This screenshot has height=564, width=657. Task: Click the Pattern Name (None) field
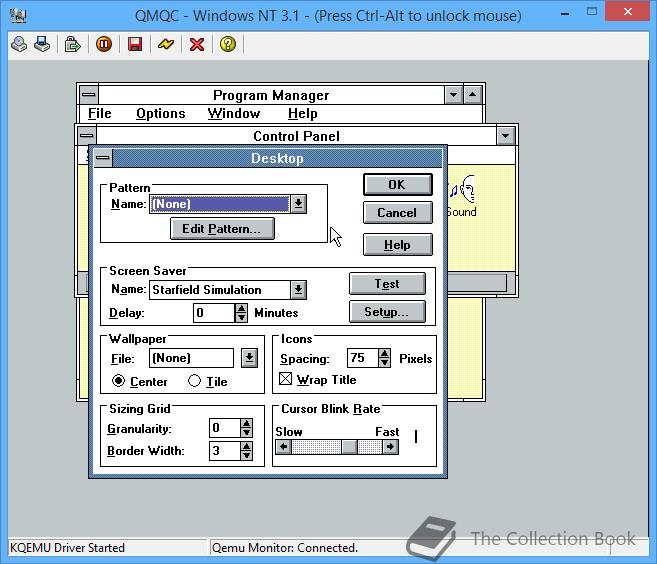(219, 204)
